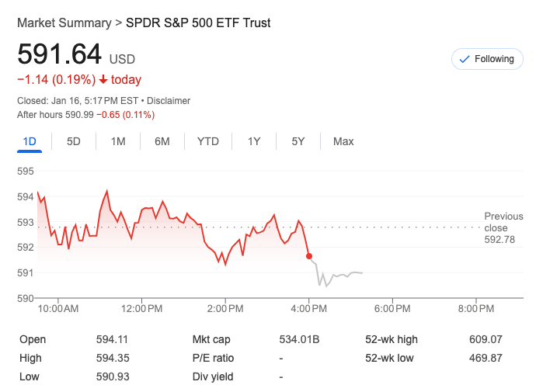
Task: Show the 1M chart range
Action: pyautogui.click(x=118, y=141)
